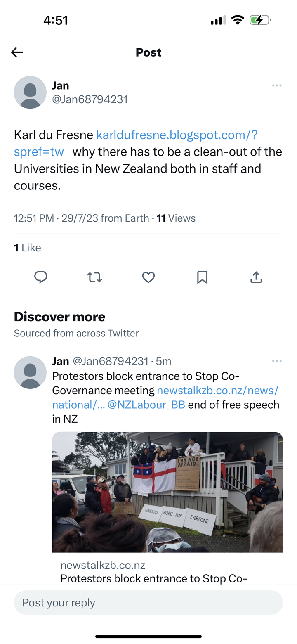Tap Jan's profile avatar in main post
Image resolution: width=297 pixels, height=644 pixels.
coord(30,92)
